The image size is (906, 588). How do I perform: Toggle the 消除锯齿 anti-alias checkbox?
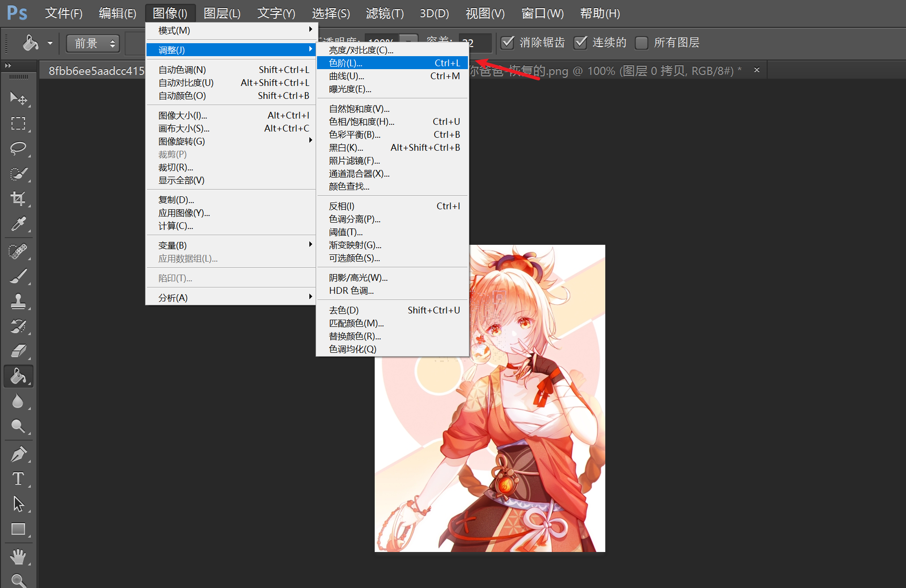click(x=507, y=43)
